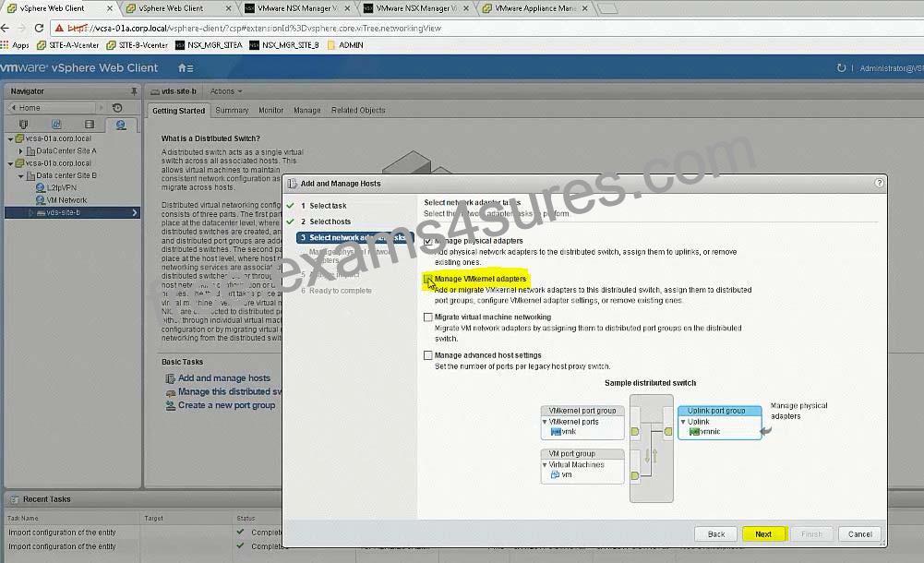
Task: Collapse Data center Site B node
Action: click(x=20, y=176)
